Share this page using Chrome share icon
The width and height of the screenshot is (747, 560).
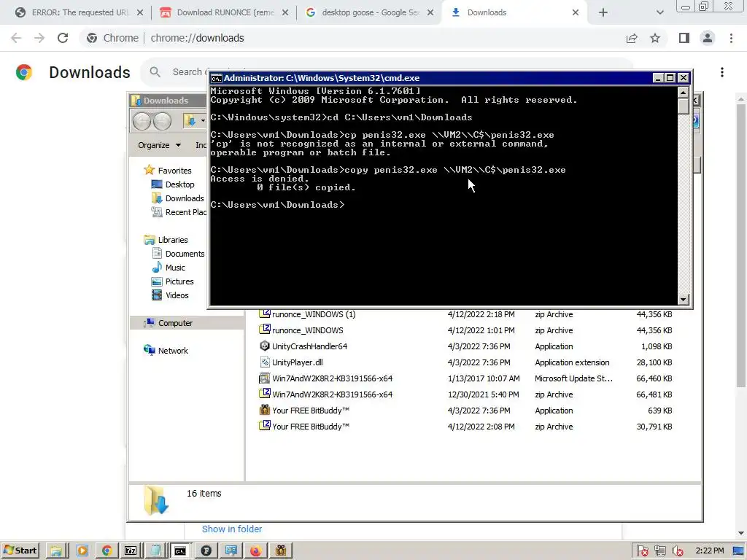pyautogui.click(x=632, y=38)
